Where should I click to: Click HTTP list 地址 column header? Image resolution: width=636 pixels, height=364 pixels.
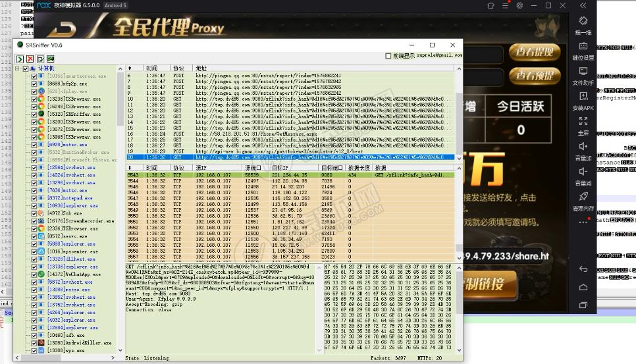point(325,68)
